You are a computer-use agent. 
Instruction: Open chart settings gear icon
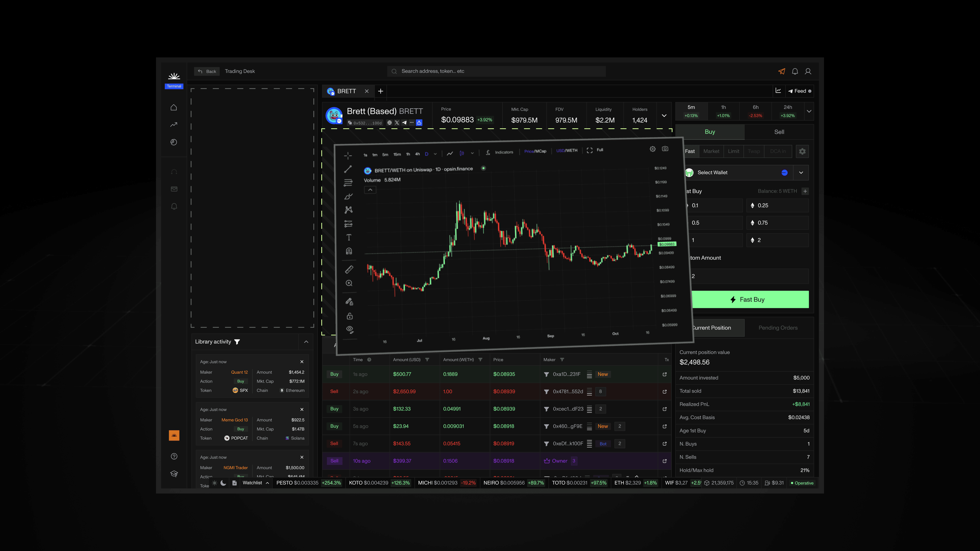(x=653, y=149)
